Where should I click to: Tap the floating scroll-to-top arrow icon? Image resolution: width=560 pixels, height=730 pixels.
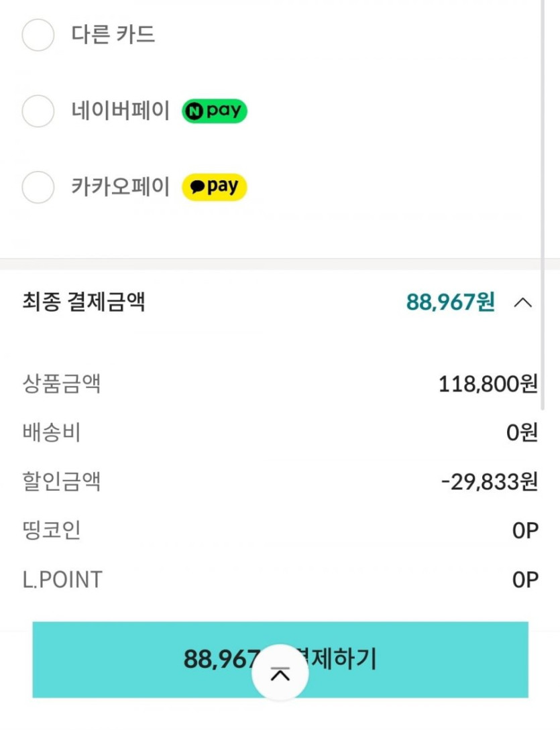(x=280, y=674)
